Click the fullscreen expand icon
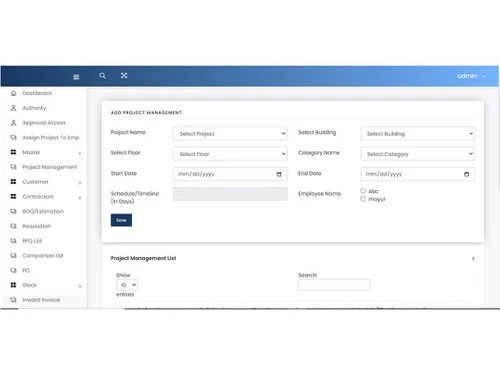Viewport: 500px width, 375px height. point(124,76)
